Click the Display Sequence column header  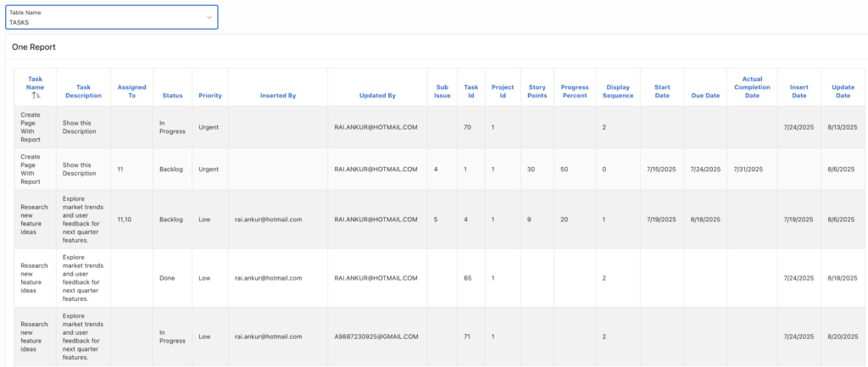618,92
